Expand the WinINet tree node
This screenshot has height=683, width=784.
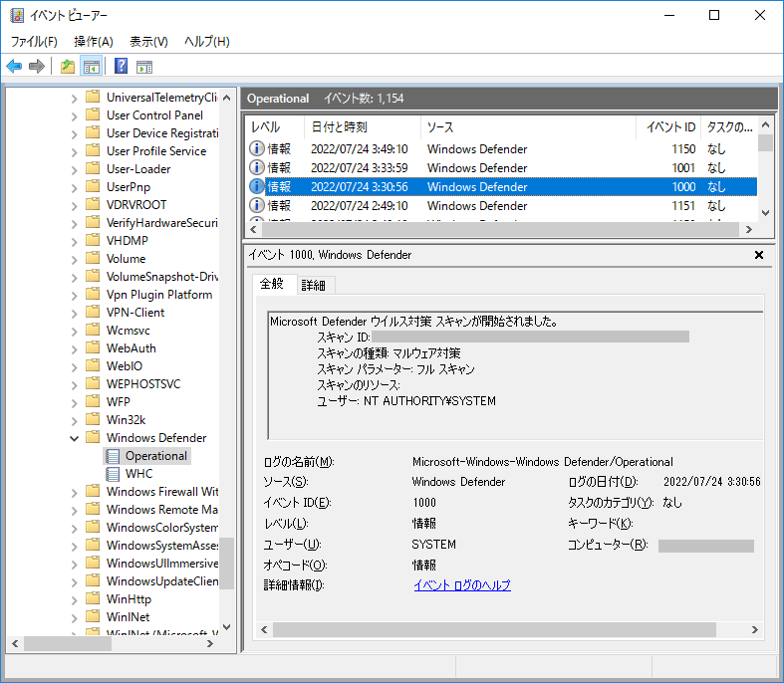(x=74, y=618)
